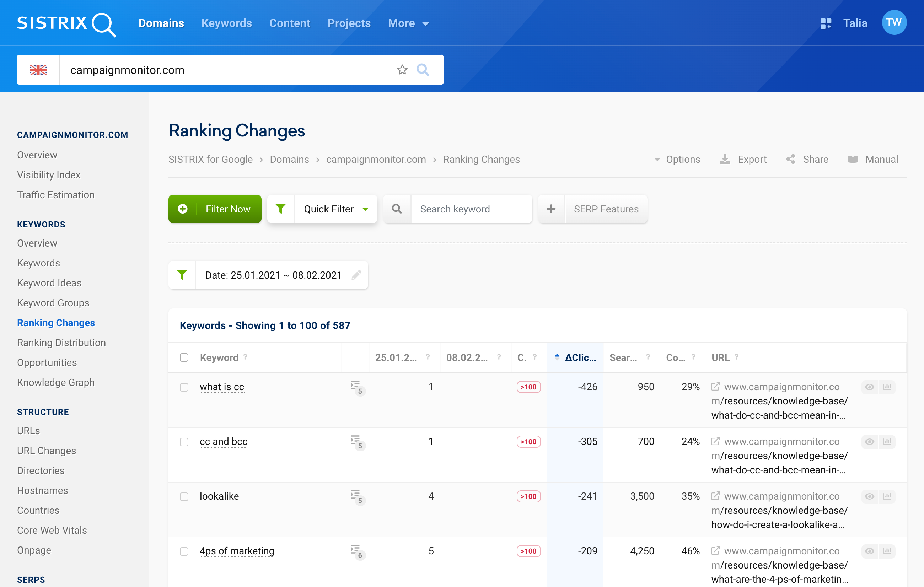The width and height of the screenshot is (924, 587).
Task: Open URL Changes in sidebar
Action: point(47,451)
